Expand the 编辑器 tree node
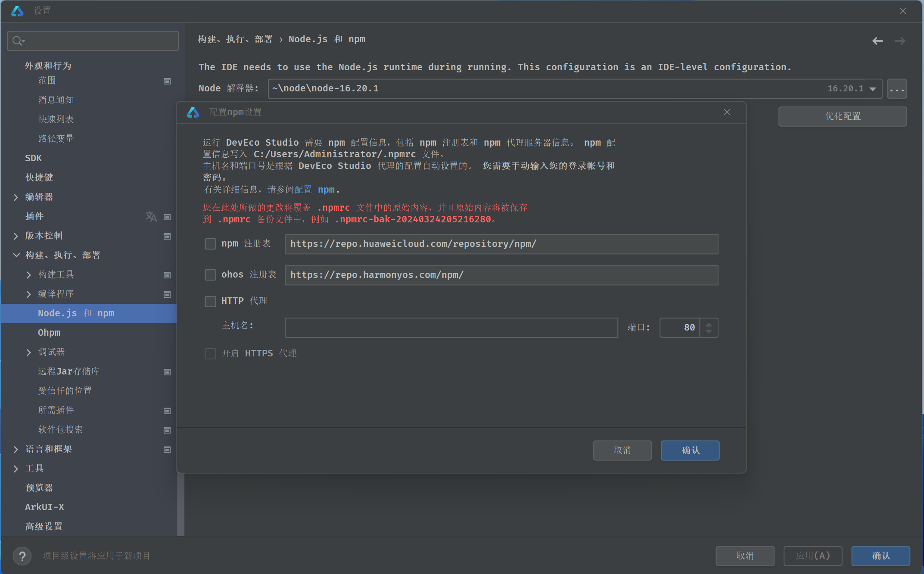The image size is (924, 574). pyautogui.click(x=16, y=197)
